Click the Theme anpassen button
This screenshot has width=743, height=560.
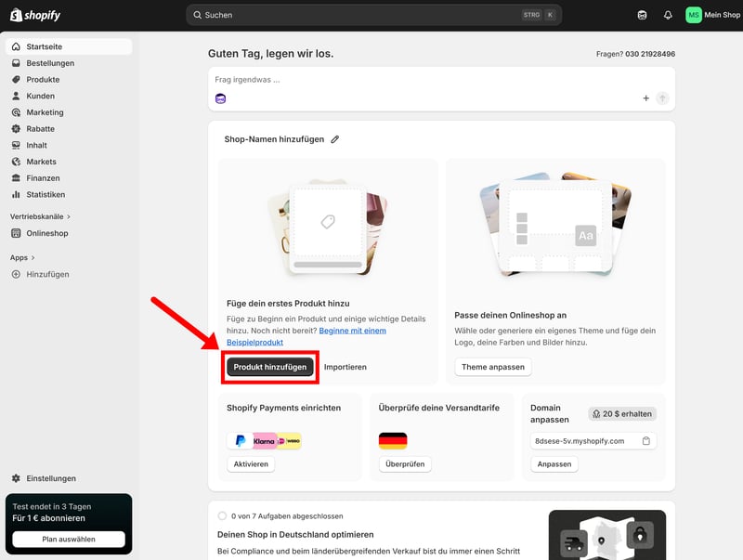(x=493, y=367)
